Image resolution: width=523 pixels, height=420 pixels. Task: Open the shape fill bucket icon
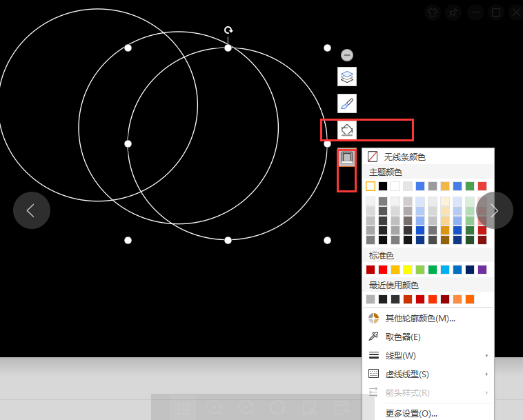tap(347, 130)
